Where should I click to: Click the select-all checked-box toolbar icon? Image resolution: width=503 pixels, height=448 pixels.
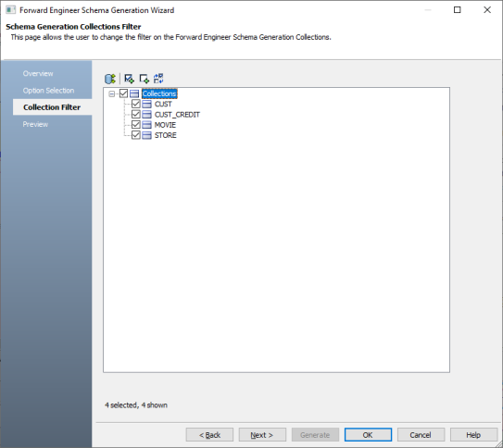coord(130,79)
